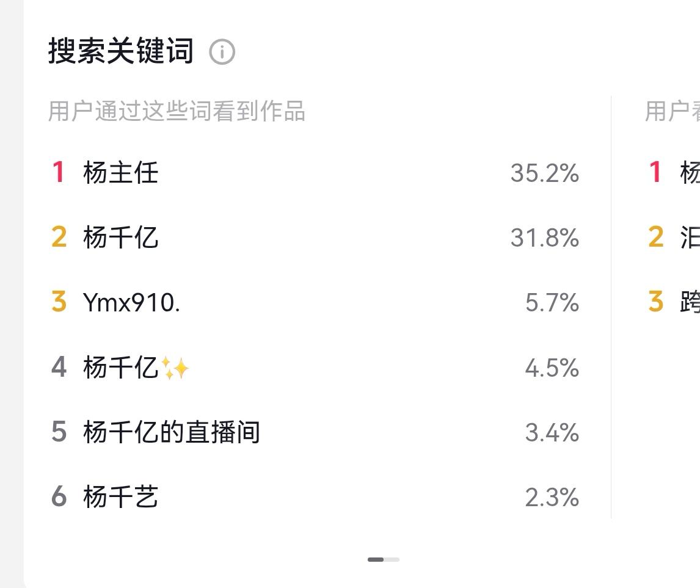Tap the page indicator slider at bottom
The width and height of the screenshot is (700, 588).
pyautogui.click(x=384, y=559)
